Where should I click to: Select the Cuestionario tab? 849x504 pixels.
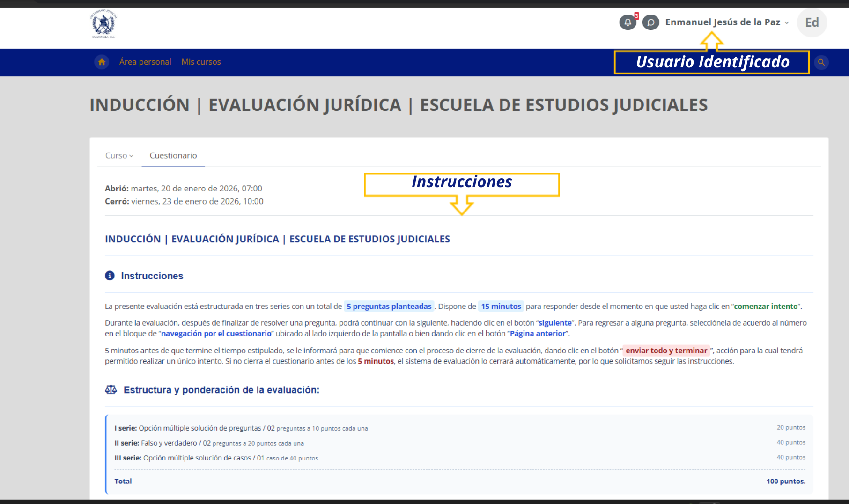(x=173, y=156)
